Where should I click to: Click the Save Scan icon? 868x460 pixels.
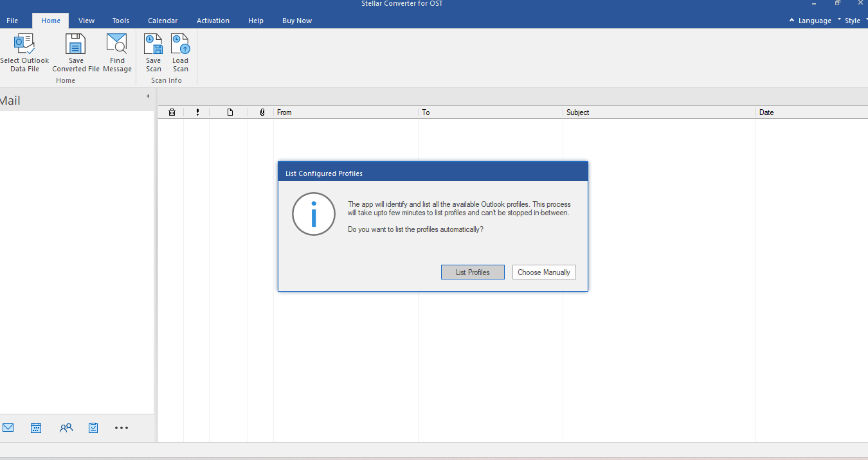pyautogui.click(x=153, y=45)
